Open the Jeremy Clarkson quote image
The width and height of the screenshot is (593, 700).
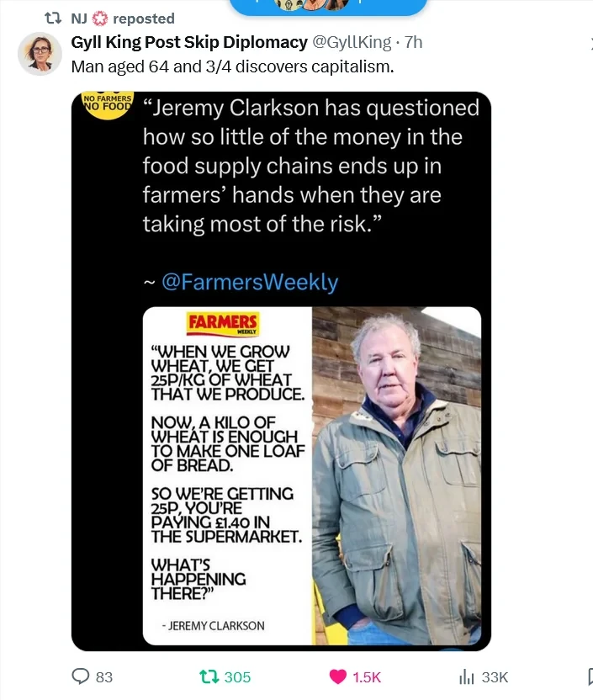coord(281,370)
